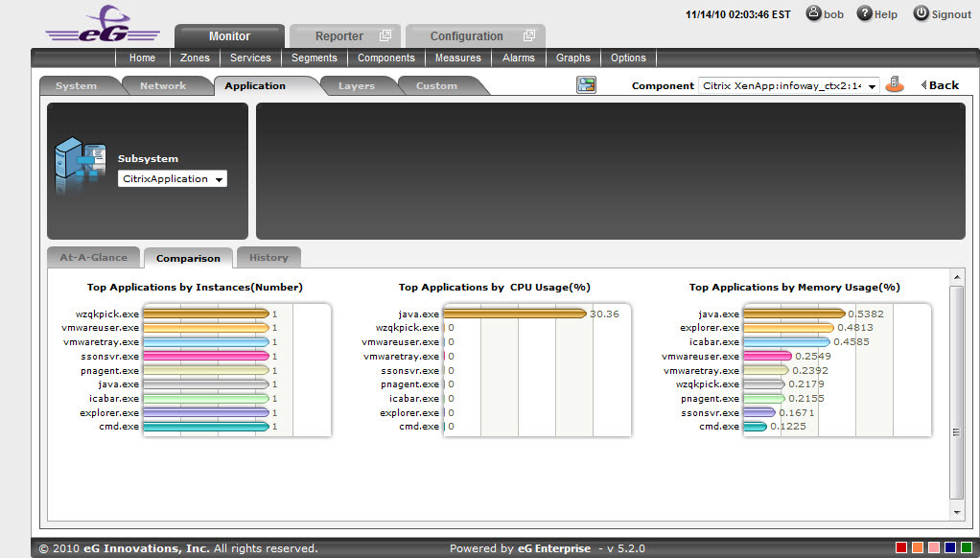
Task: Click the icabar.exe memory usage bar
Action: 787,341
